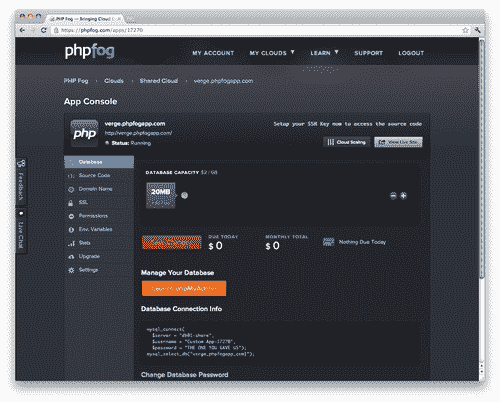
Task: Click the php app icon tile
Action: [84, 133]
